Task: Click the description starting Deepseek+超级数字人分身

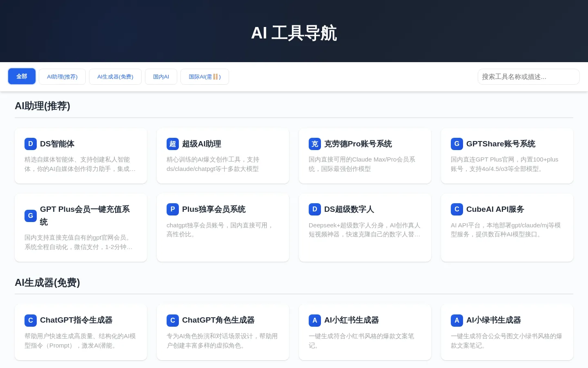Action: [x=365, y=230]
